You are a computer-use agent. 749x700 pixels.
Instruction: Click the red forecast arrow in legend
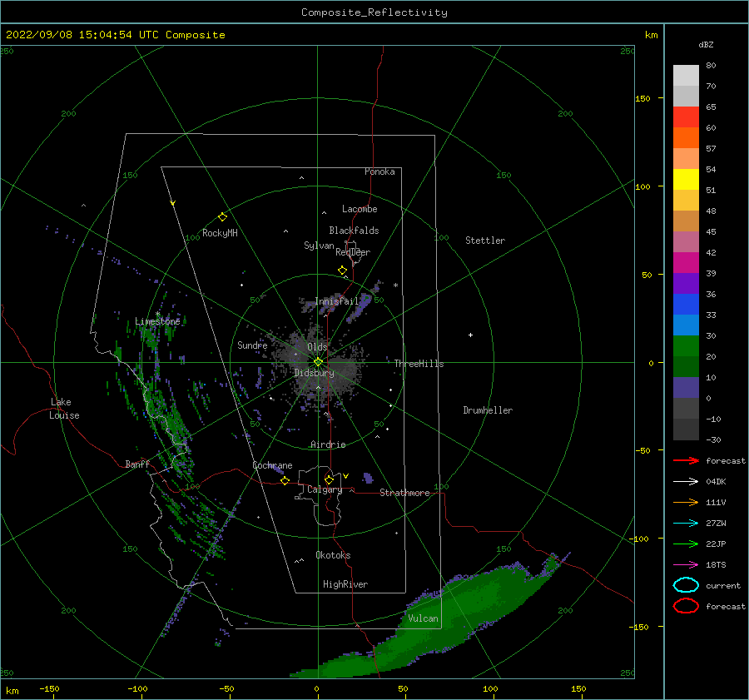686,460
